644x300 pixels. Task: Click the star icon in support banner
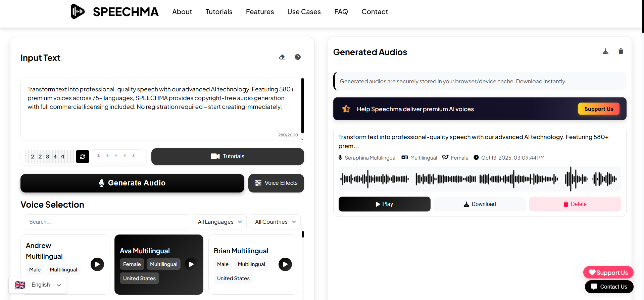coord(346,109)
